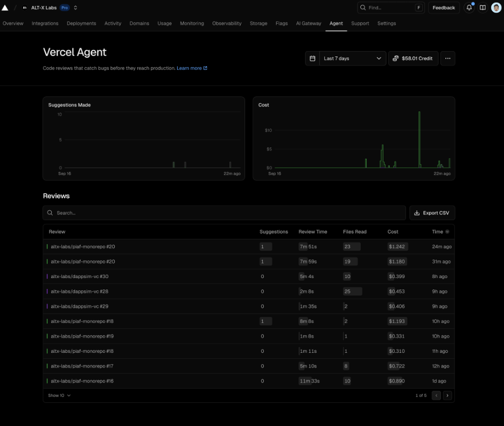Select the Activity tab
The image size is (504, 426).
click(x=113, y=24)
